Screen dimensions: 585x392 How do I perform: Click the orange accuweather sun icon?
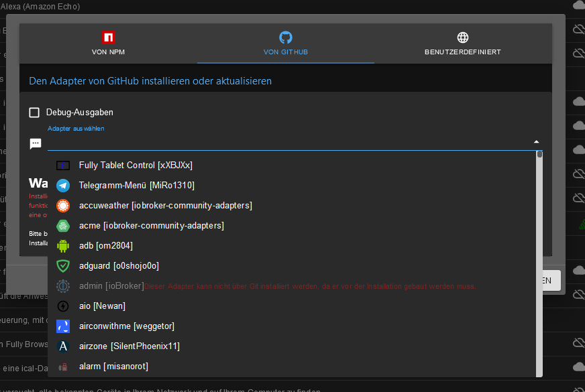tap(63, 206)
